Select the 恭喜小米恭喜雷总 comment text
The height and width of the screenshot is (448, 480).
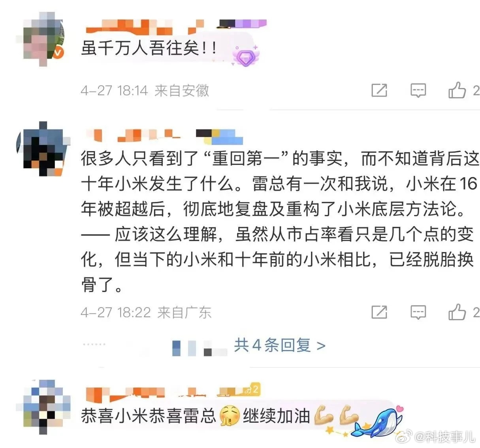coord(149,416)
